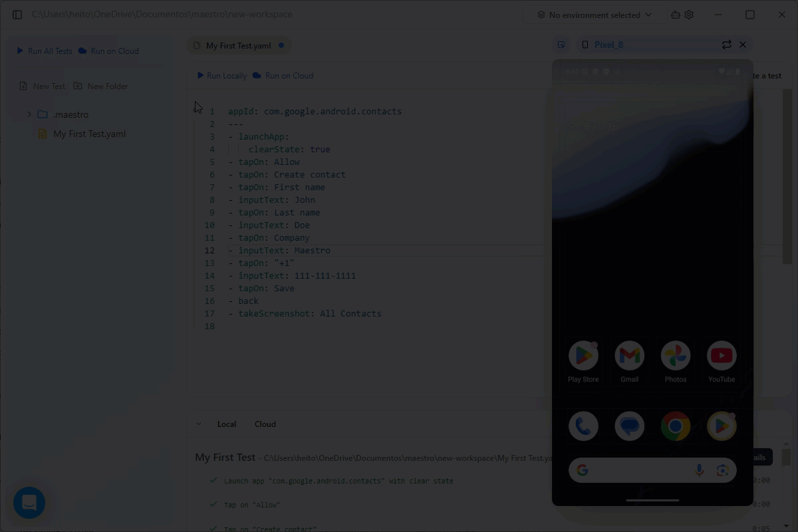Screen dimensions: 798x532
Task: Switch to the Cloud results tab
Action: [x=265, y=424]
